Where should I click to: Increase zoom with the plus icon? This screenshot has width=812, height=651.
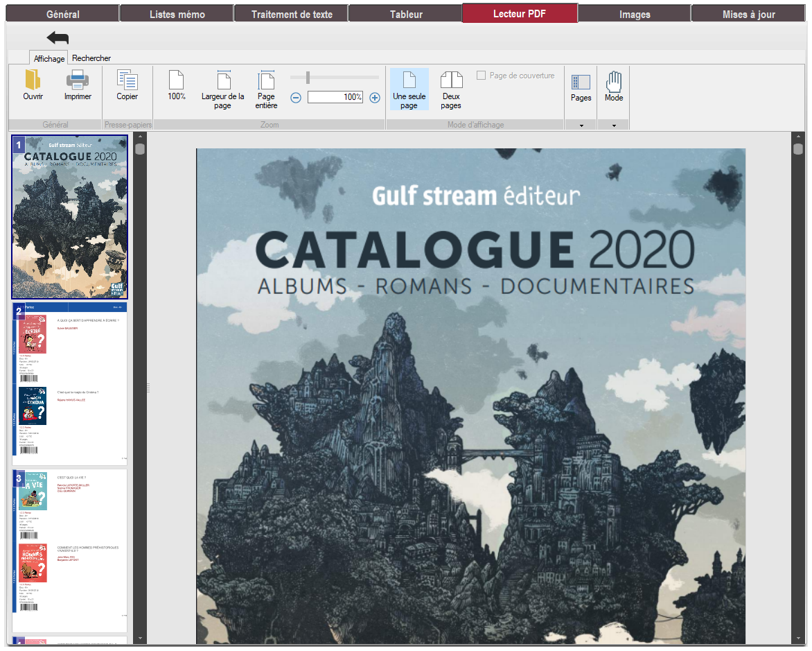coord(375,98)
